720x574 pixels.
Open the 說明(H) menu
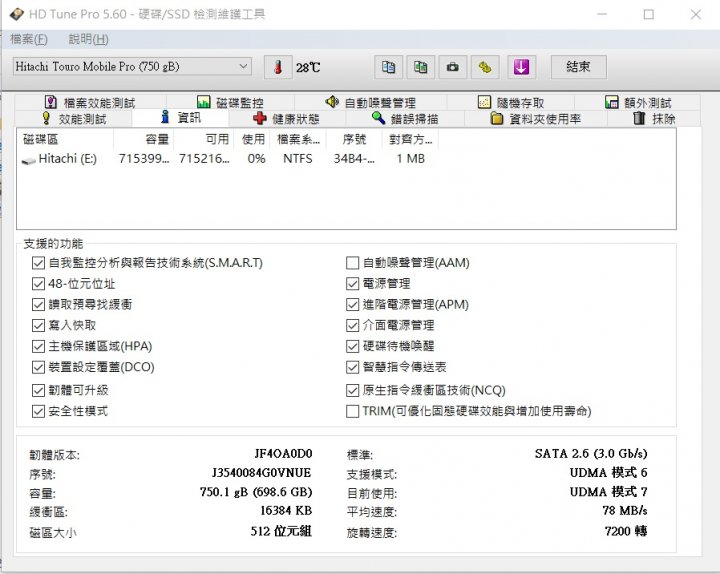click(x=88, y=39)
